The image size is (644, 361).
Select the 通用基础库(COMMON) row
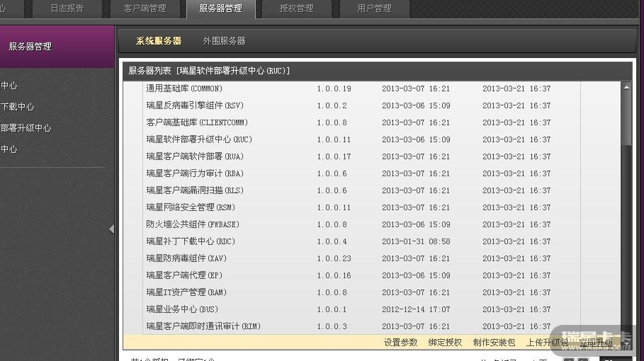pyautogui.click(x=361, y=88)
